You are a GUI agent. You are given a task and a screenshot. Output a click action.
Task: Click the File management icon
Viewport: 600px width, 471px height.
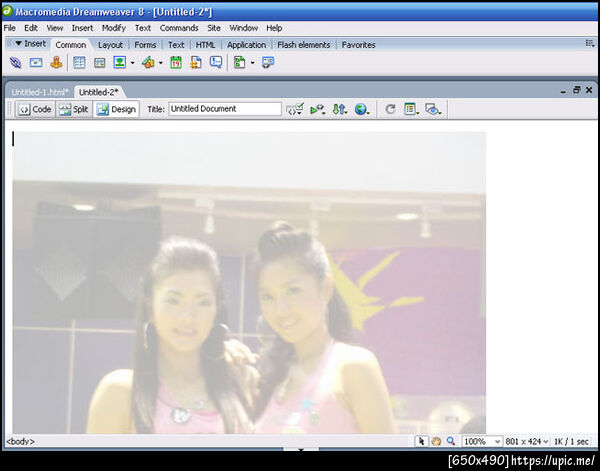[x=339, y=109]
